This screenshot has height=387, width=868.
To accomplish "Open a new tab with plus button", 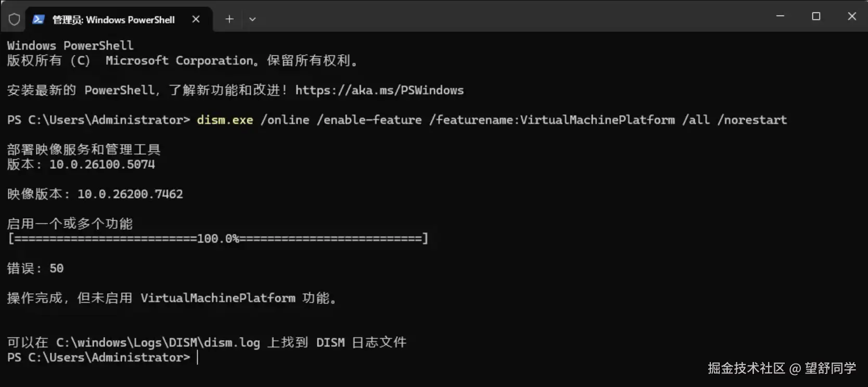I will point(229,19).
